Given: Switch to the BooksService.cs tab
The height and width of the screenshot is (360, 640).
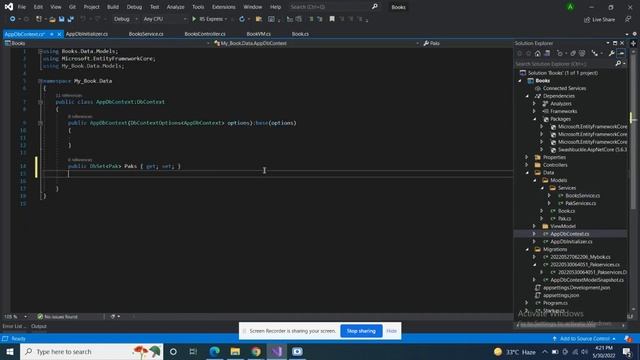Looking at the screenshot, I should coord(146,34).
